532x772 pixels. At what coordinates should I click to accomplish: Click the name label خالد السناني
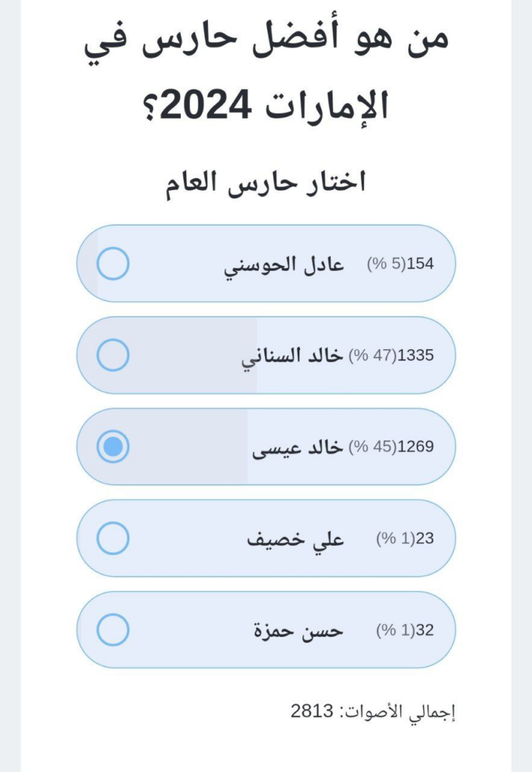coord(292,357)
